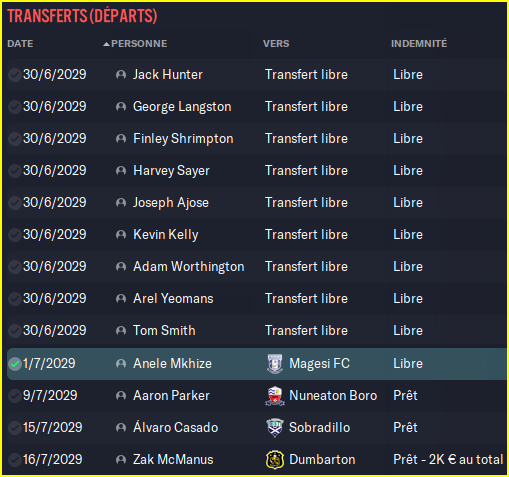Toggle sort arrow on Personne column
Image resolution: width=509 pixels, height=477 pixels.
(106, 44)
